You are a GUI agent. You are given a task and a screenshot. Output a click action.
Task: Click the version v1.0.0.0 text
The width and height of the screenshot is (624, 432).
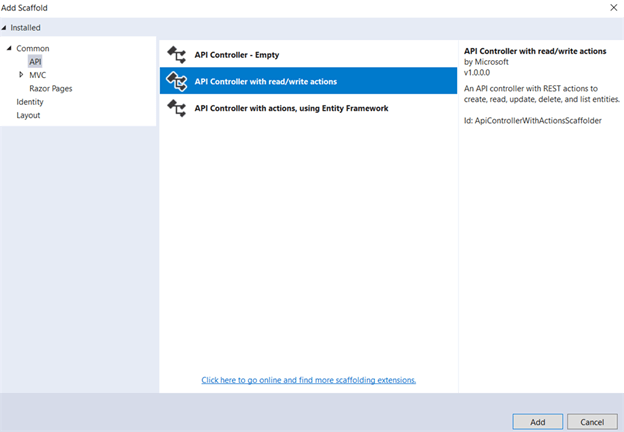click(477, 73)
